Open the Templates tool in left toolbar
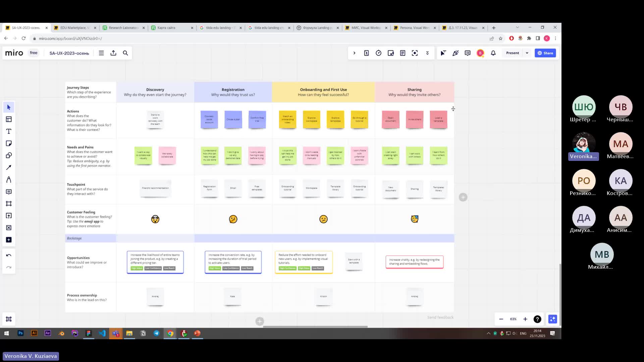Image resolution: width=644 pixels, height=362 pixels. [9, 119]
